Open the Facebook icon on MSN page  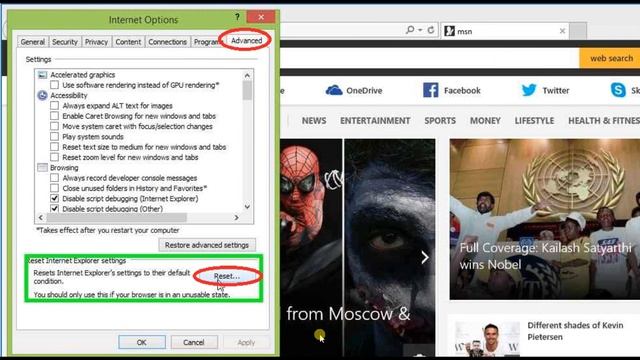pyautogui.click(x=431, y=90)
